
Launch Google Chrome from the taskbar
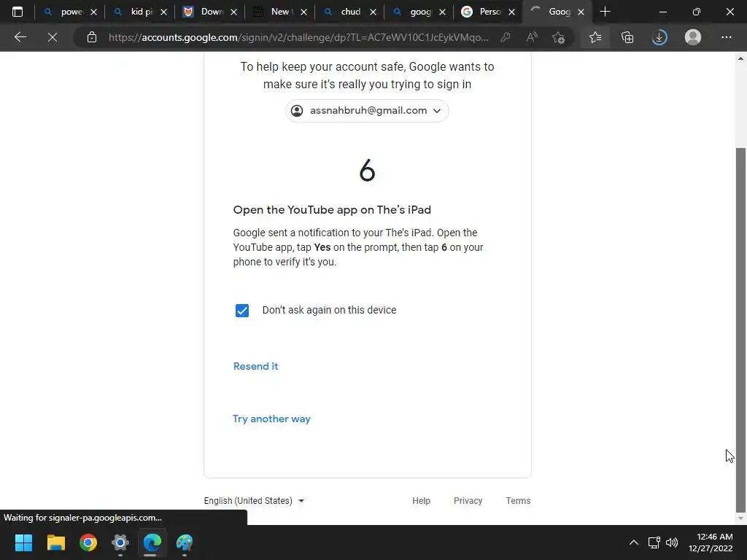click(88, 542)
